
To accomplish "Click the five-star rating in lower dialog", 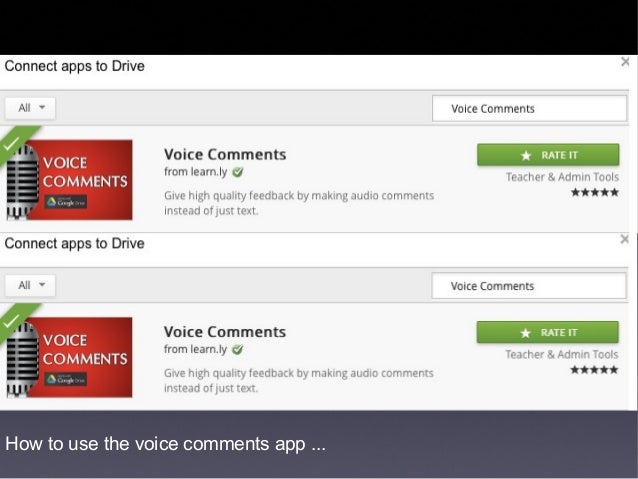I will 594,370.
